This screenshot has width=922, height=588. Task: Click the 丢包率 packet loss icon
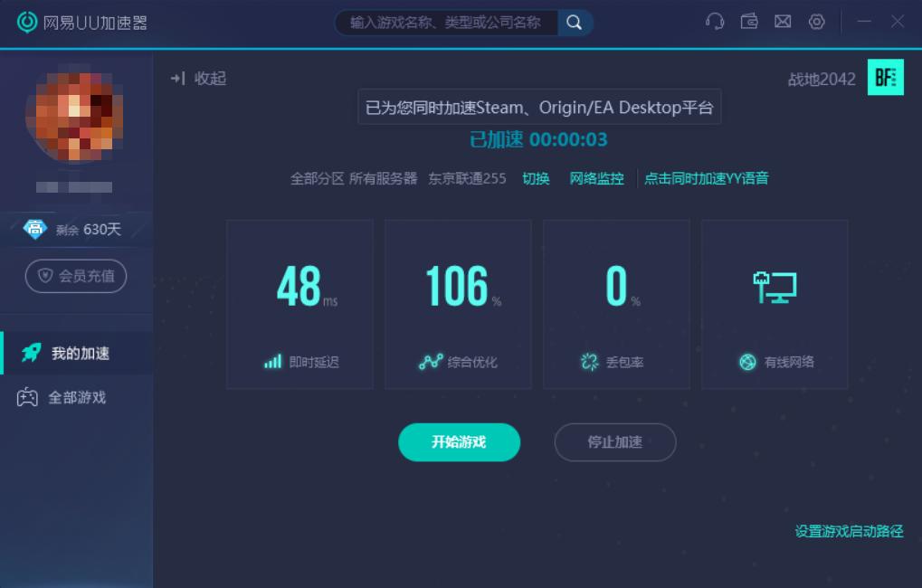[x=587, y=360]
